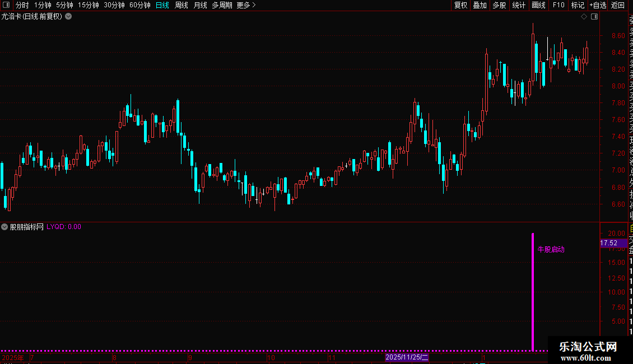Select the 60分钟 period tab
Screen dimensions: 633x364
click(x=140, y=5)
